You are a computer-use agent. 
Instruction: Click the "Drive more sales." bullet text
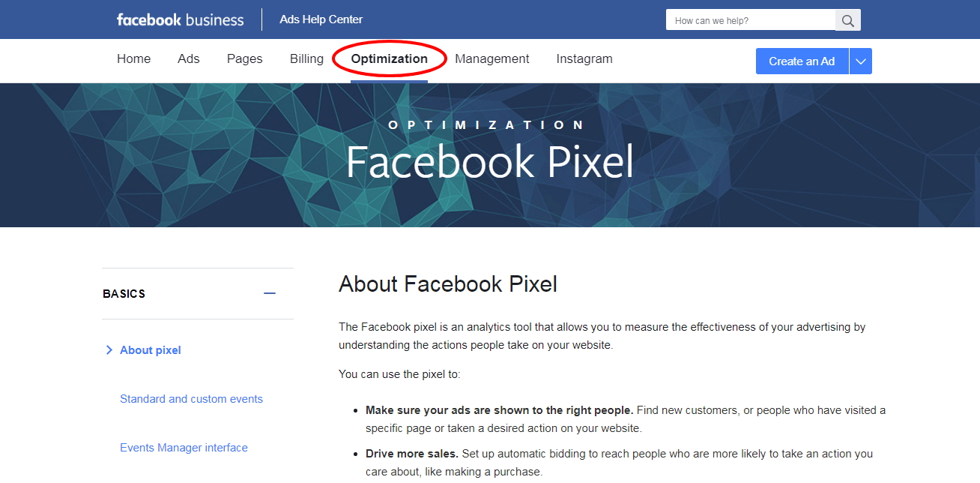[412, 454]
